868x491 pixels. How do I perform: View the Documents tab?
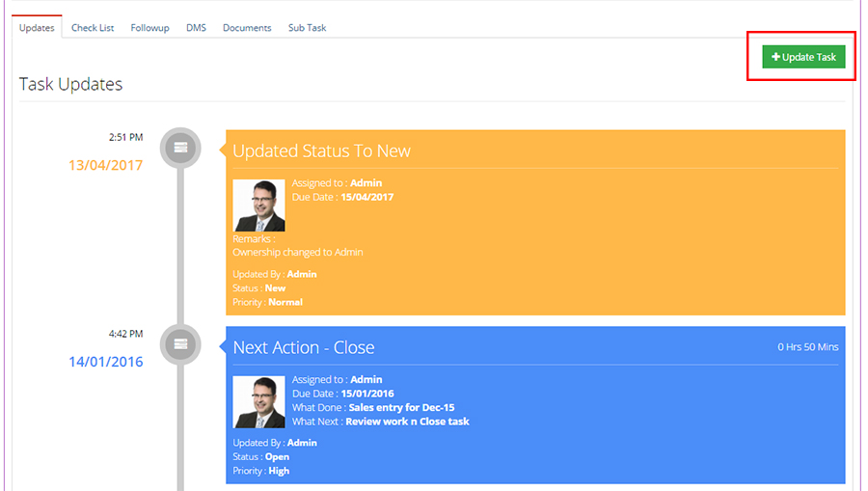(247, 28)
